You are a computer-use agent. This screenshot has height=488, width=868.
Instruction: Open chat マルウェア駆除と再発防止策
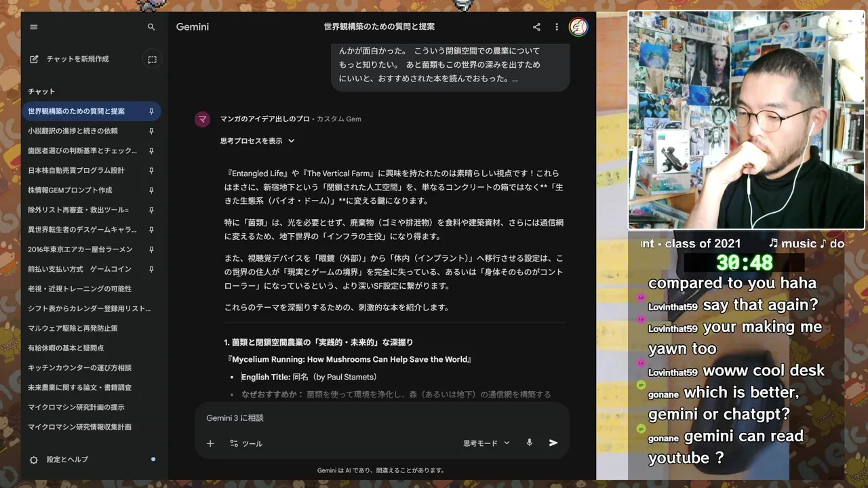pos(73,328)
